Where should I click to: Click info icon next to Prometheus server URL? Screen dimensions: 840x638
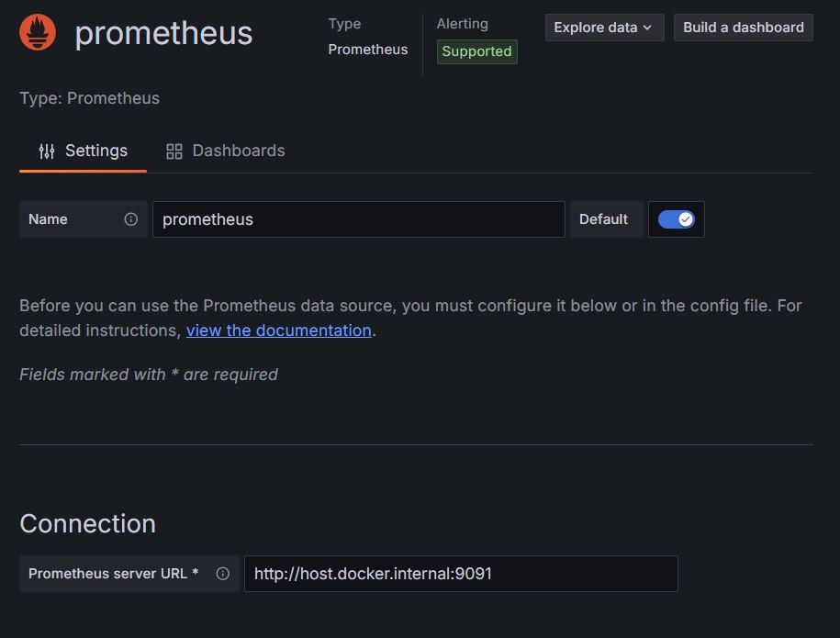[x=222, y=574]
